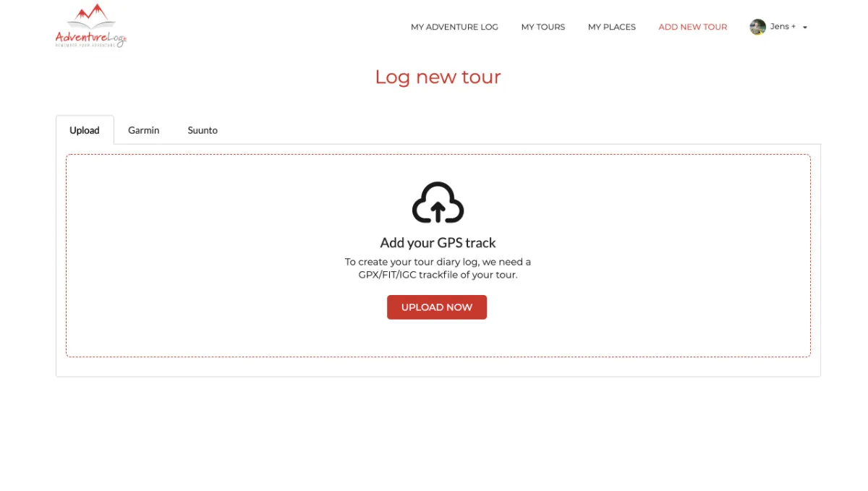Click the GPX/FIT/IGC trackfile description line
The image size is (868, 491).
(438, 275)
